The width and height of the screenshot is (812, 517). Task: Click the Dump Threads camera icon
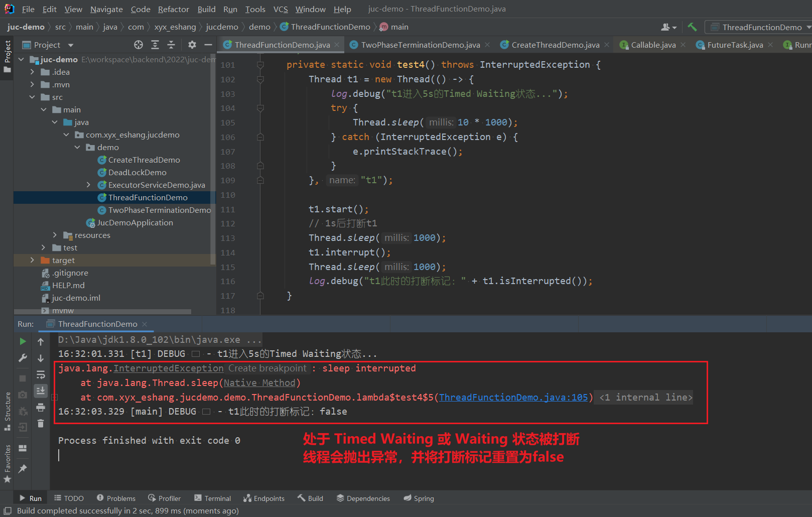coord(23,395)
